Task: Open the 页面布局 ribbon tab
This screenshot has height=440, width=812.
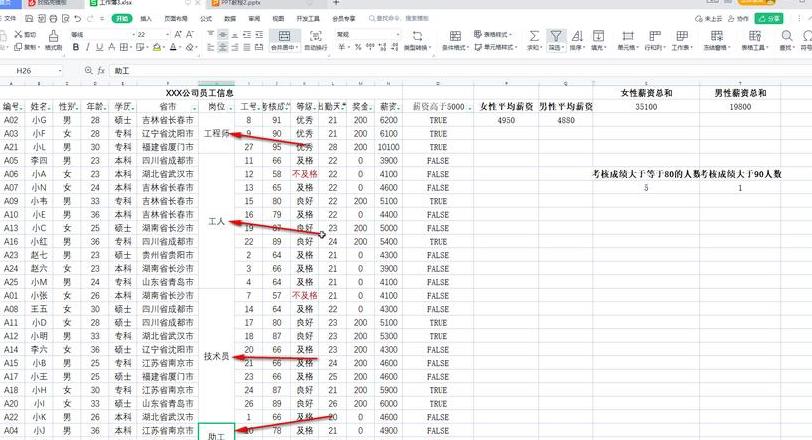Action: (176, 19)
